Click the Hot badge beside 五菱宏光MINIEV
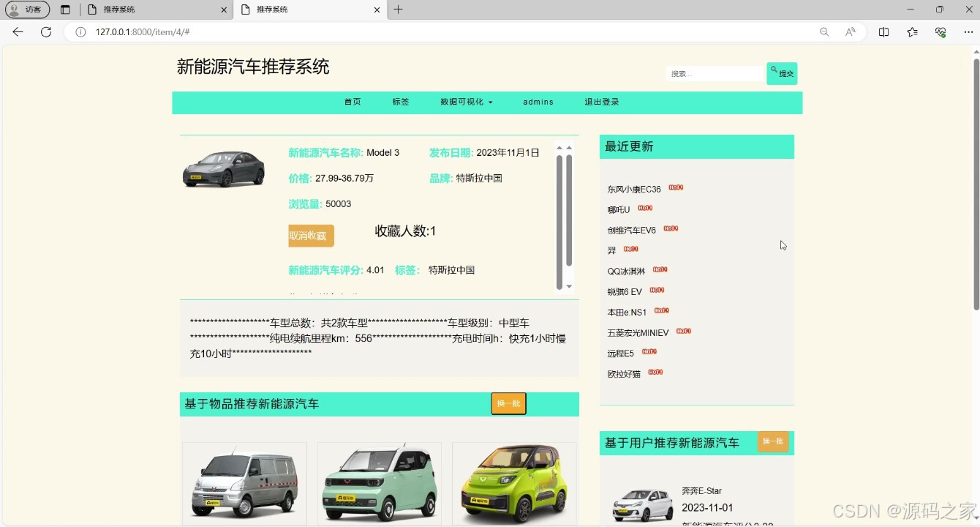The image size is (980, 527). coord(684,331)
